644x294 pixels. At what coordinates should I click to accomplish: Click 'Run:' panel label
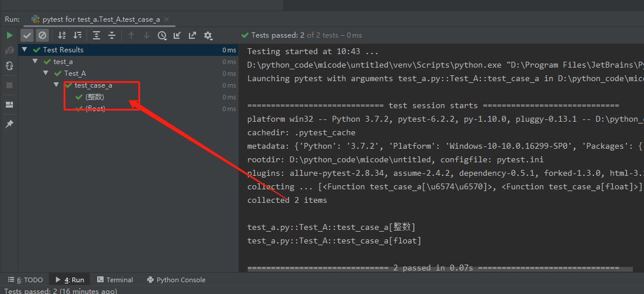(x=12, y=19)
